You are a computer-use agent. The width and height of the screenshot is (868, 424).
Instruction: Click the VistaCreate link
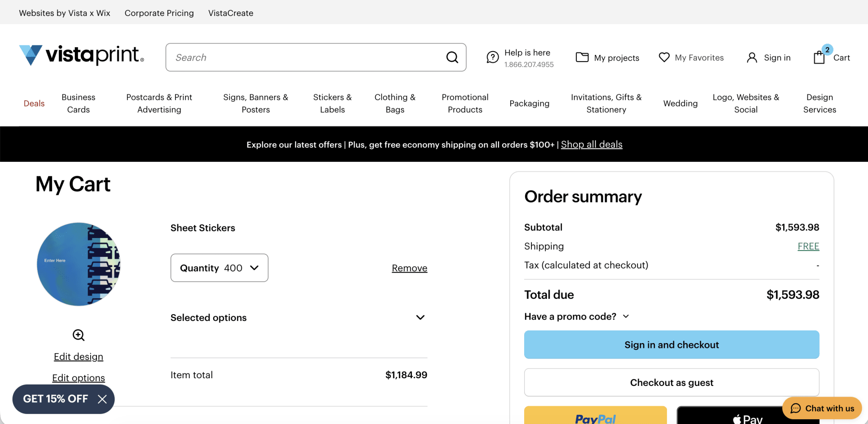pos(231,13)
